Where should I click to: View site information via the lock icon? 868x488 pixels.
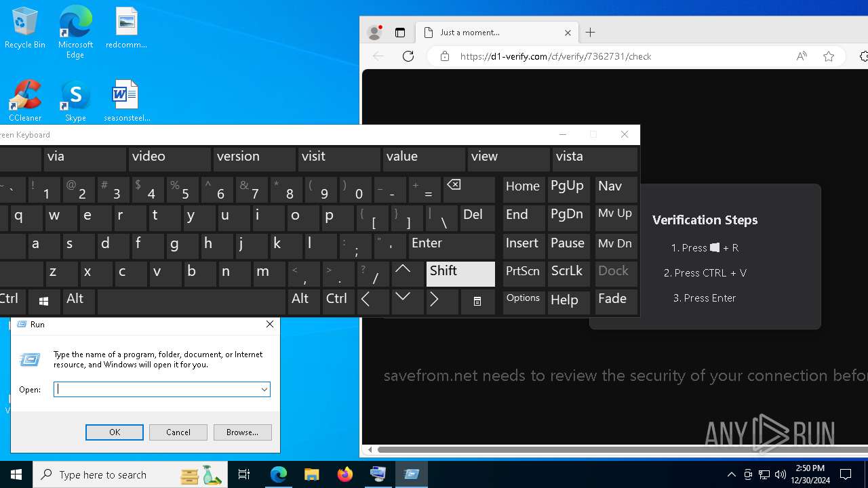click(x=445, y=56)
